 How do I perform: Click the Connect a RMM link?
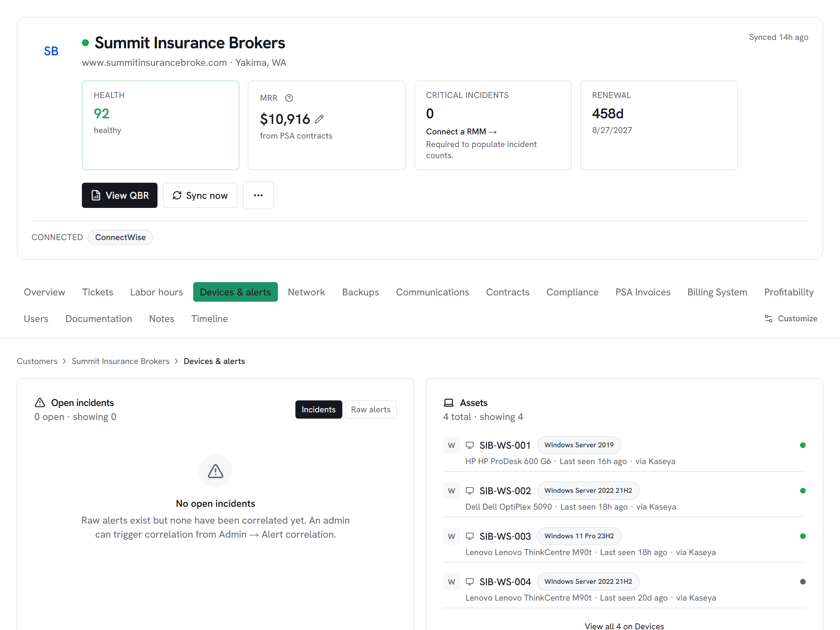tap(461, 131)
